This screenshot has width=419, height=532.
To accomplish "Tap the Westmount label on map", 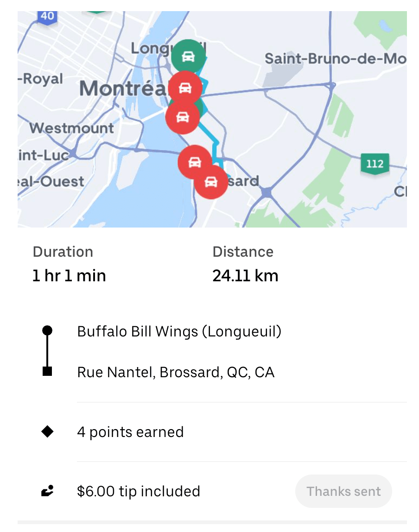I will coord(71,128).
